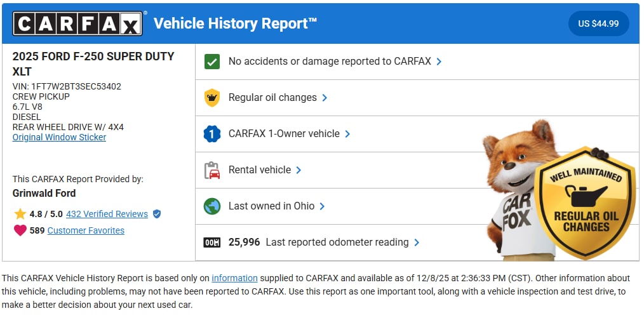Click the odometer reading icon
Screen dimensions: 644x325
[x=211, y=242]
